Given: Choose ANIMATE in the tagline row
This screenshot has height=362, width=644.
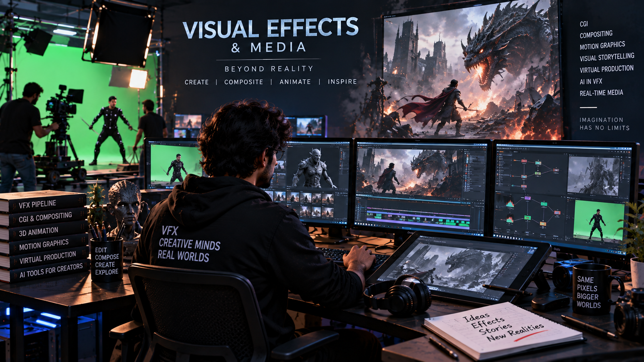Looking at the screenshot, I should coord(295,82).
